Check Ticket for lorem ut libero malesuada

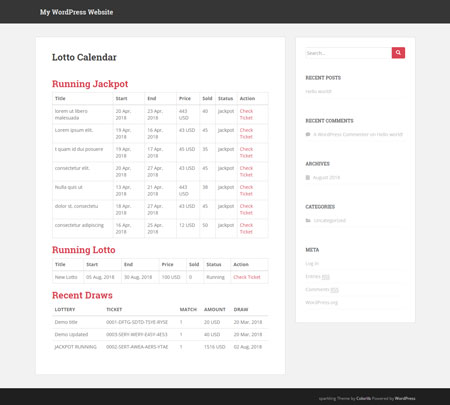(246, 114)
